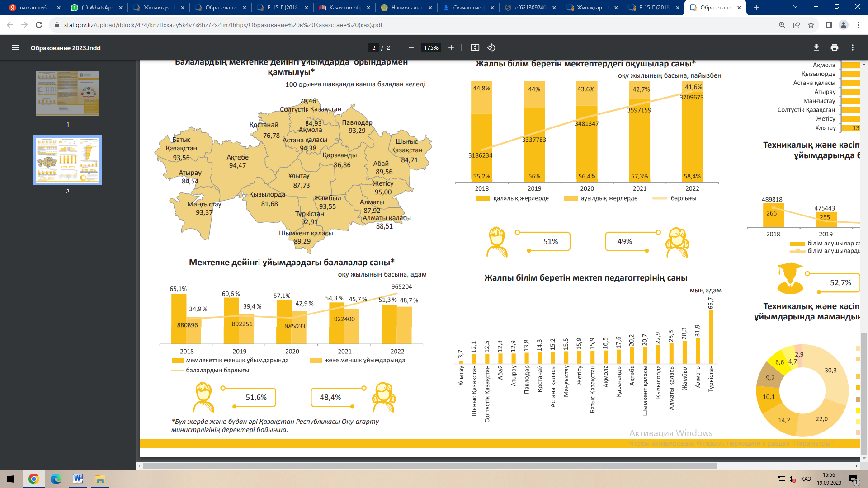The height and width of the screenshot is (488, 868).
Task: Open Microsoft Word from taskbar
Action: point(78,479)
